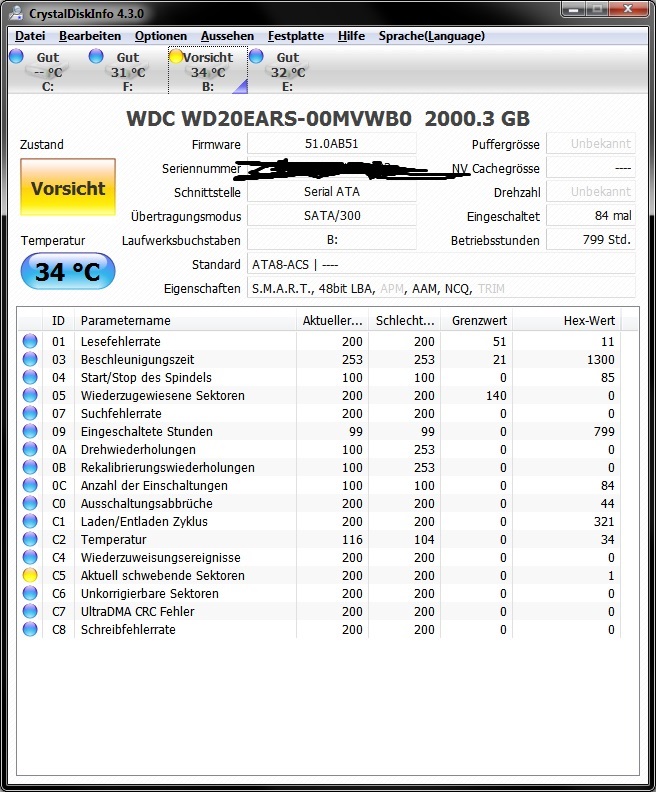Click status orb of Eingeschaltete Stunden row
Viewport: 656px width, 792px height.
30,431
